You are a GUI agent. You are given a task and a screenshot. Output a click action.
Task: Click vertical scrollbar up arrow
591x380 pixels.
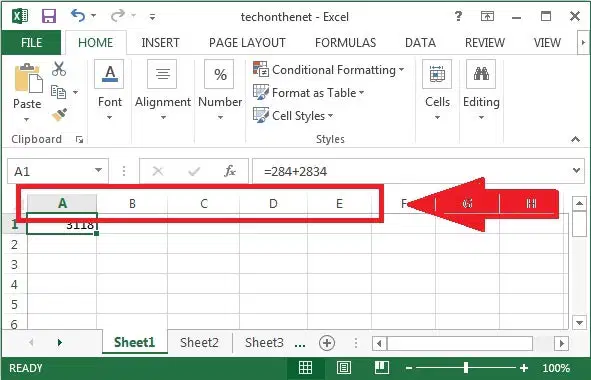click(x=579, y=204)
